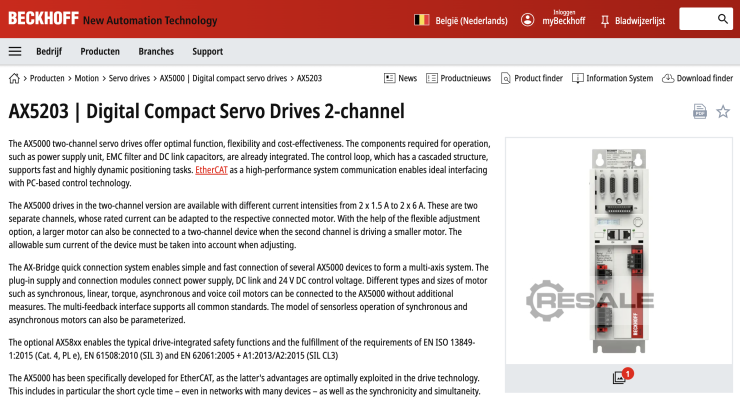Go to AX5000 Digital compact servo drives breadcrumb
Viewport: 740px width, 405px height.
click(x=223, y=78)
